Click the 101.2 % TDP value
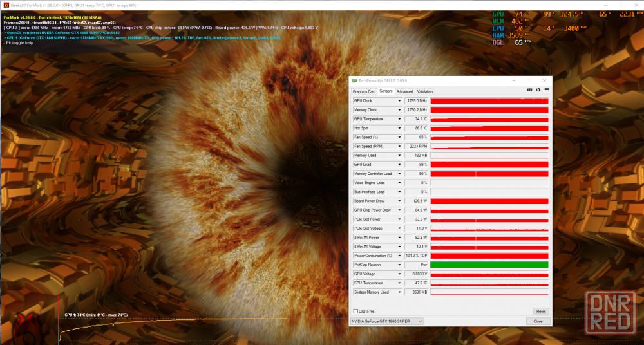 click(x=417, y=256)
